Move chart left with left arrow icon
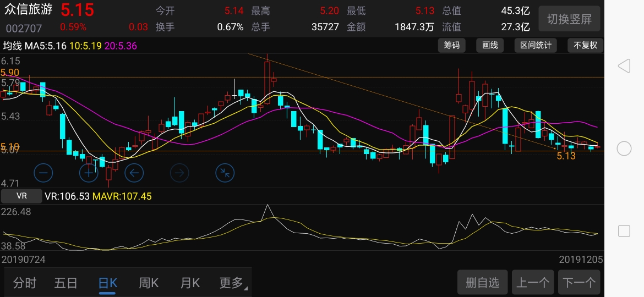644x297 pixels. (x=134, y=173)
